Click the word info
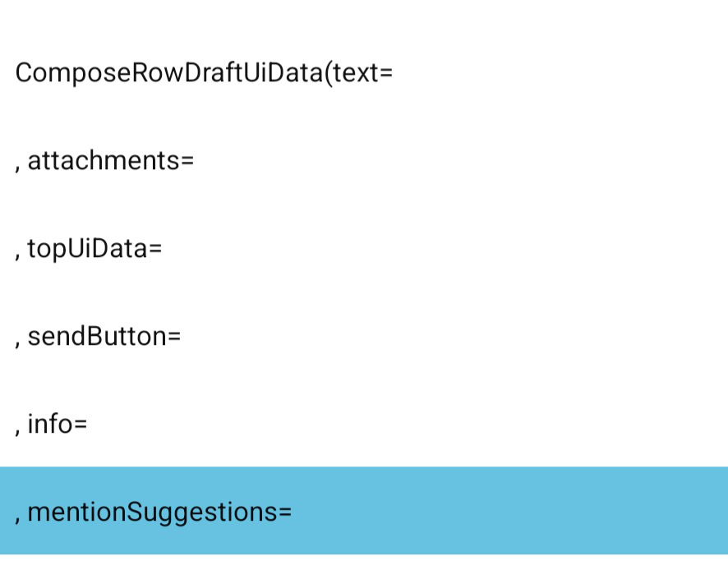 (49, 424)
